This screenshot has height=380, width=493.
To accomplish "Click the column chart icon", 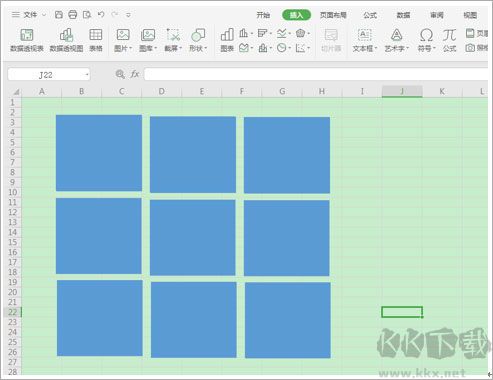I will click(244, 33).
